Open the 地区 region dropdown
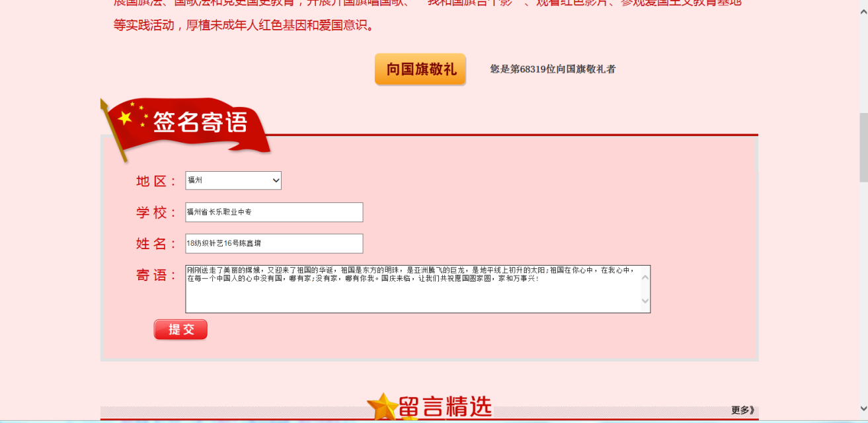The width and height of the screenshot is (868, 423). 233,180
